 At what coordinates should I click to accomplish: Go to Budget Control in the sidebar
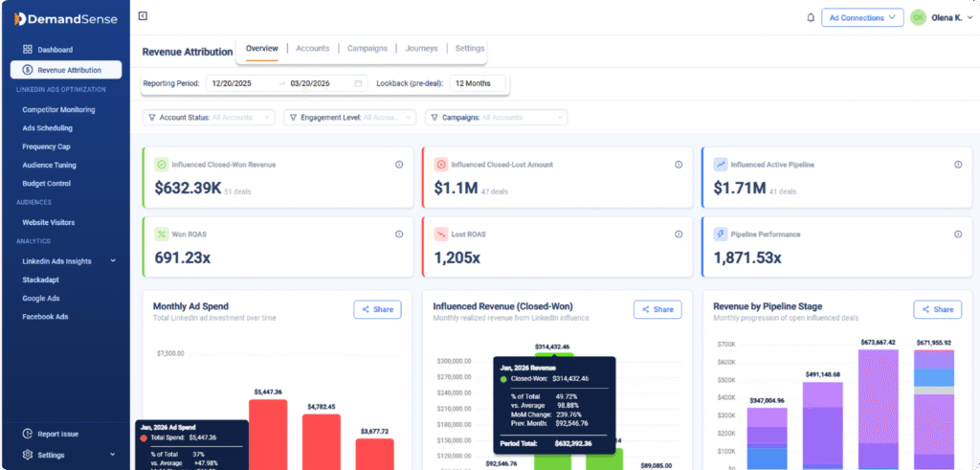pos(46,184)
